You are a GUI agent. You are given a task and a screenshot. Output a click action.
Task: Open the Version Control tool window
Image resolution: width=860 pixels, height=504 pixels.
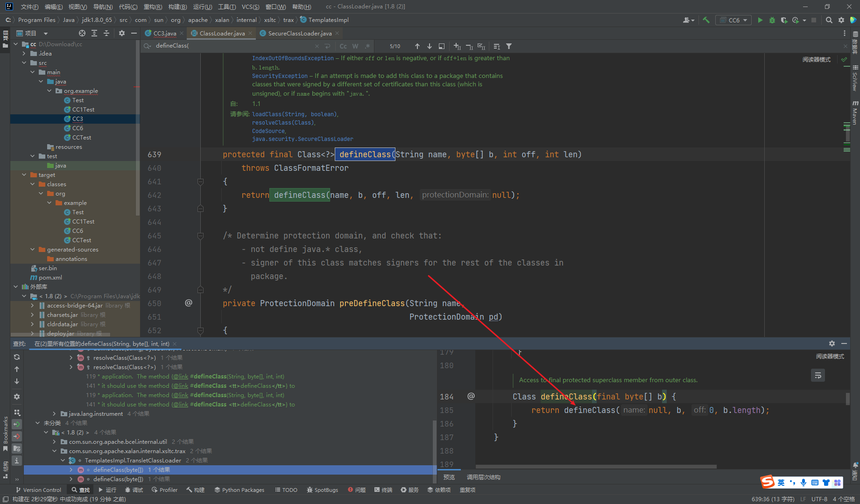[x=38, y=490]
